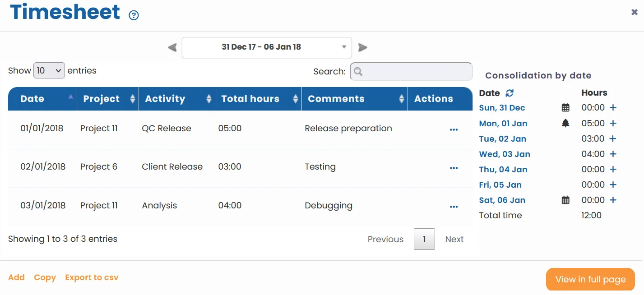Add hours with the plus icon on Tue, 02 Jan

[613, 138]
